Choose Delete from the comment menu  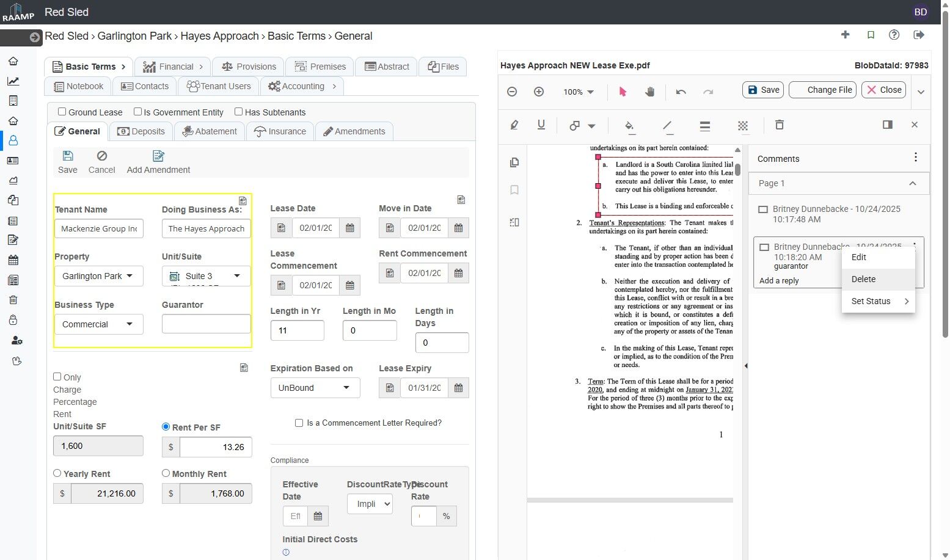coord(863,279)
